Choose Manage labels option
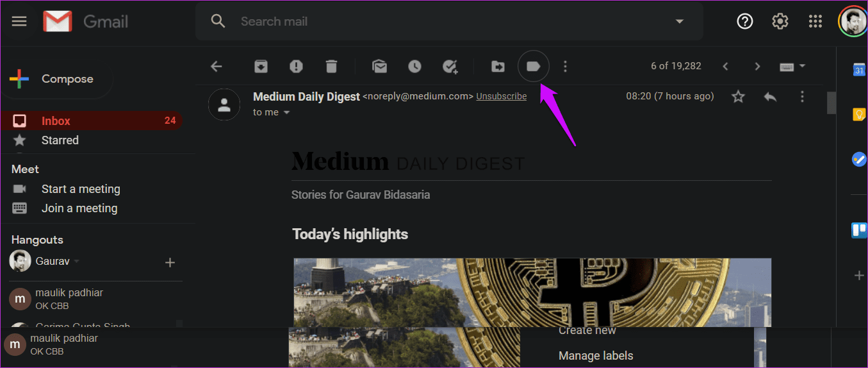This screenshot has height=368, width=868. (596, 355)
